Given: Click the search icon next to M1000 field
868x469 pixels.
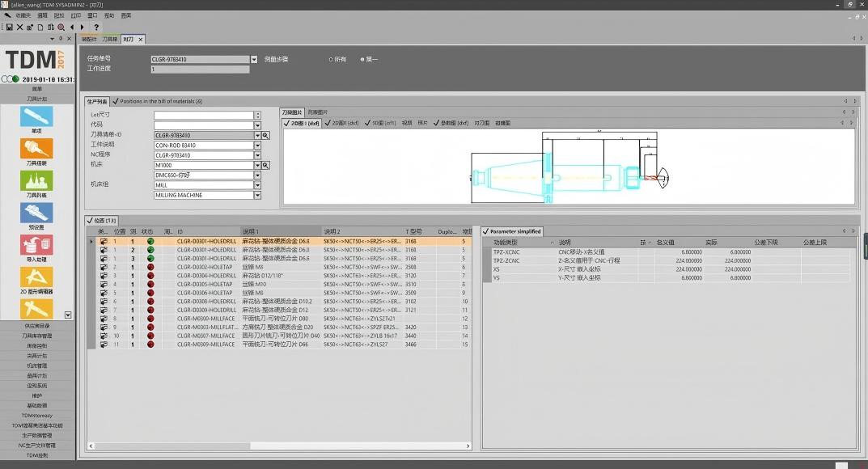Looking at the screenshot, I should [265, 166].
